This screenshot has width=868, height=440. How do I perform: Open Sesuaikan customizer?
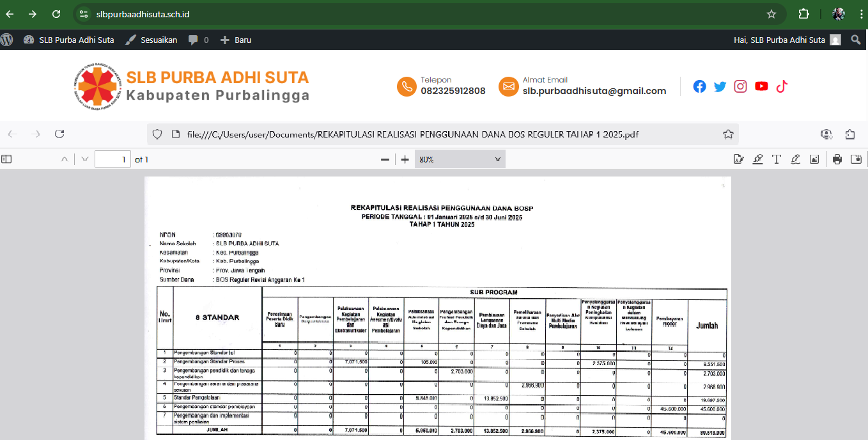coord(151,40)
